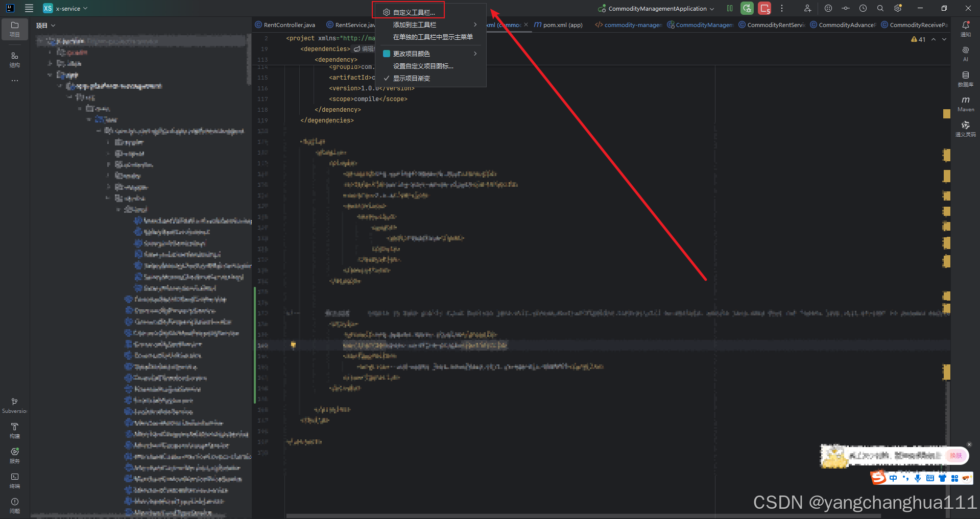
Task: Click the IntelliJ IDEA logo icon
Action: 10,8
